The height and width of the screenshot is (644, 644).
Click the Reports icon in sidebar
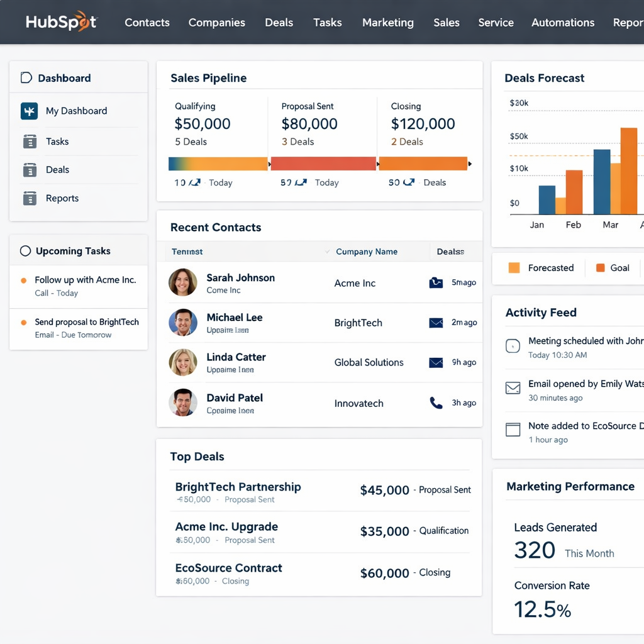click(x=30, y=198)
